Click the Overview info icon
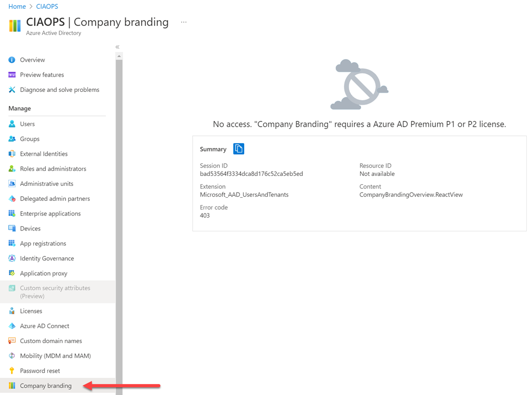Viewport: 532px width, 395px height. pyautogui.click(x=12, y=60)
